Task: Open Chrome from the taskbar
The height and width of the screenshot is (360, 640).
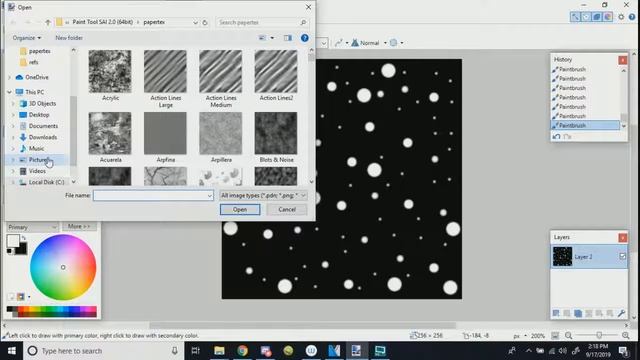Action: coord(242,351)
